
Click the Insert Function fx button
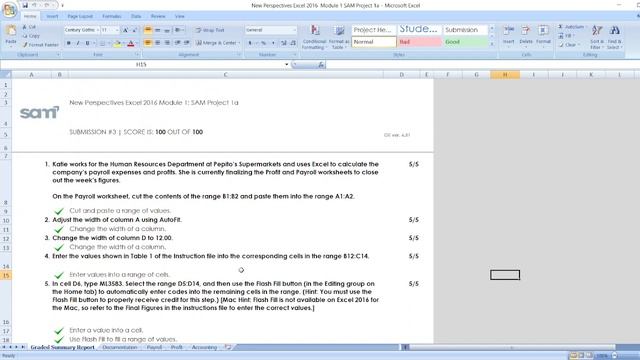pyautogui.click(x=321, y=64)
